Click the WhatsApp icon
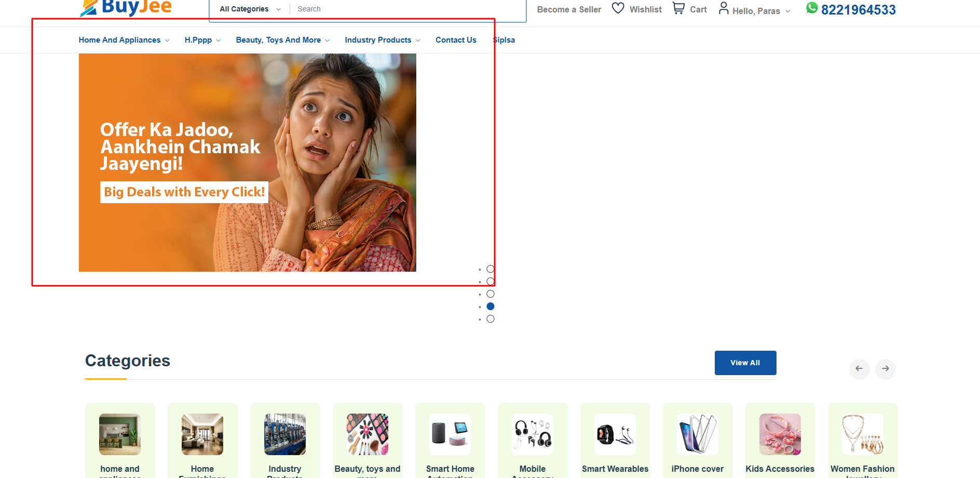This screenshot has height=478, width=980. point(812,8)
